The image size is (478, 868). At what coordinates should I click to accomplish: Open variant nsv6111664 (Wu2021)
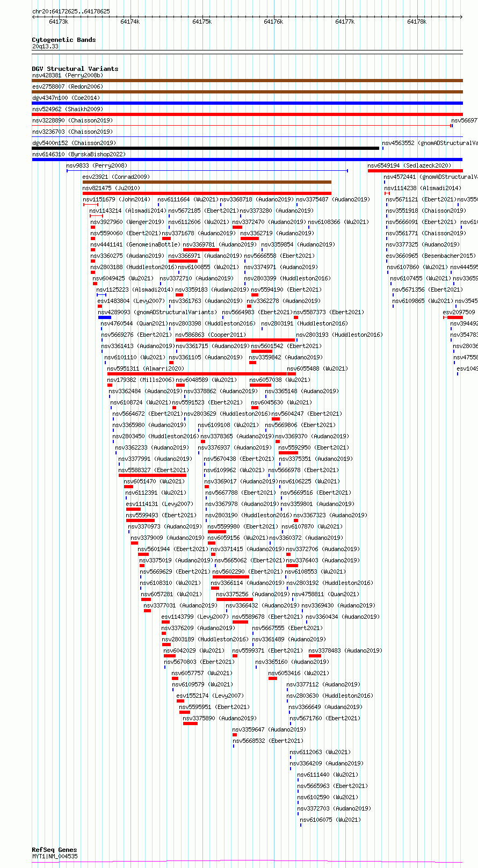click(x=188, y=199)
